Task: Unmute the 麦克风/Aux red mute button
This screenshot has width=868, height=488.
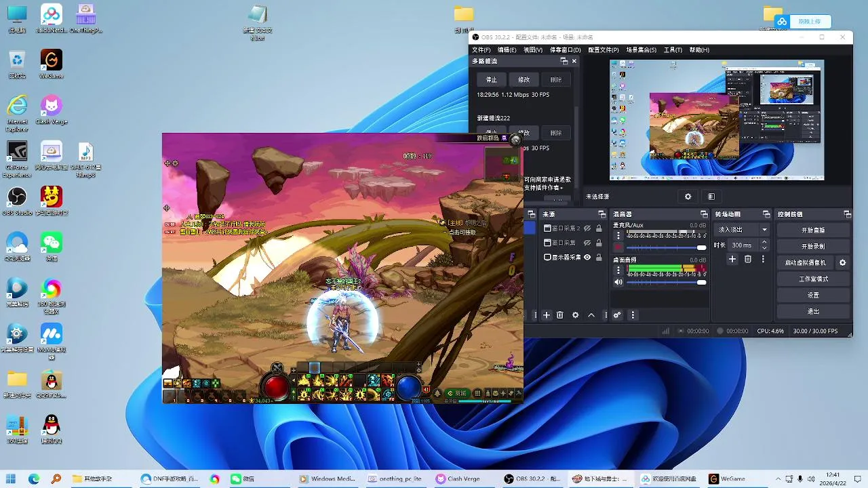Action: [618, 247]
